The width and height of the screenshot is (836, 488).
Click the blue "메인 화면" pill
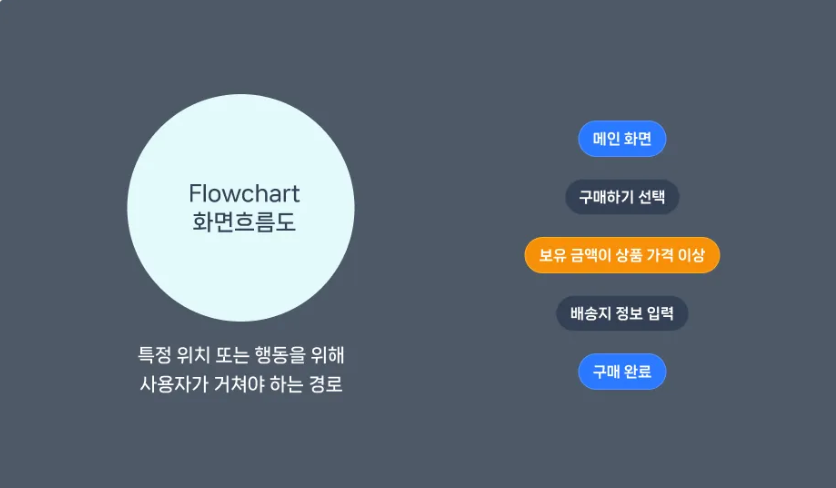[x=622, y=139]
